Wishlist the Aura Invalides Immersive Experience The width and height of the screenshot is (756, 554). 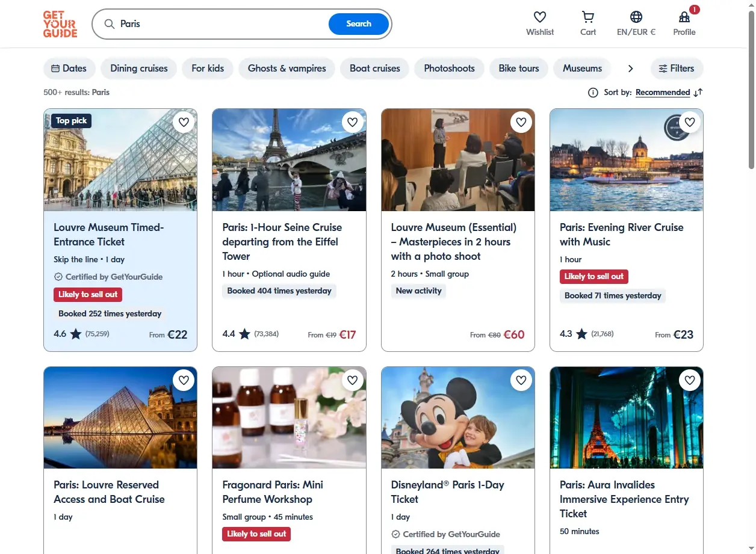point(690,380)
